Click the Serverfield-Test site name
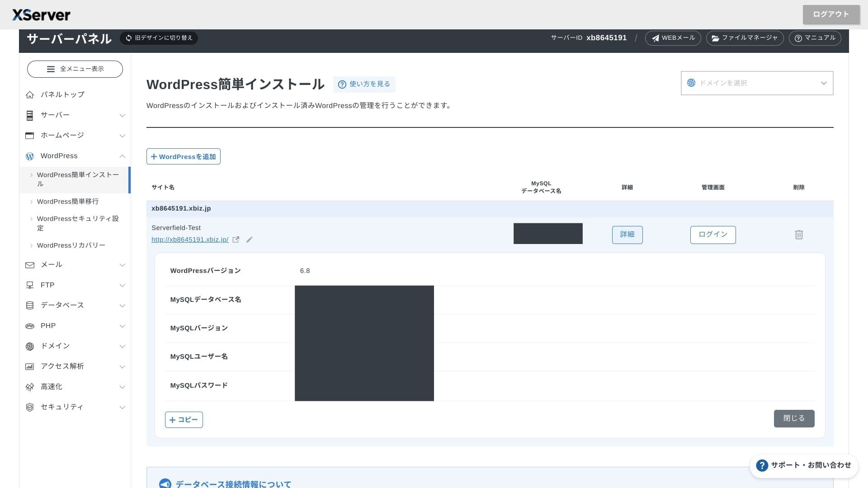This screenshot has width=868, height=488. pyautogui.click(x=176, y=228)
